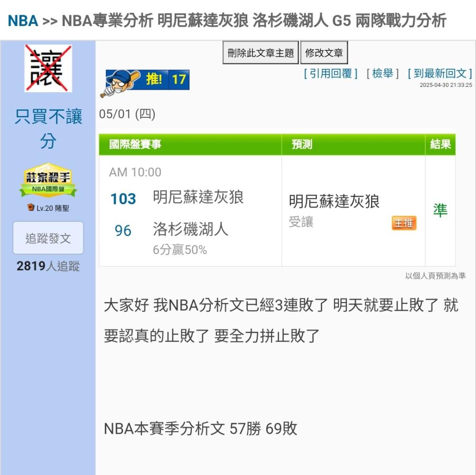The height and width of the screenshot is (475, 476).
Task: Click the 以個人頁預測為準 note
Action: pos(435,275)
